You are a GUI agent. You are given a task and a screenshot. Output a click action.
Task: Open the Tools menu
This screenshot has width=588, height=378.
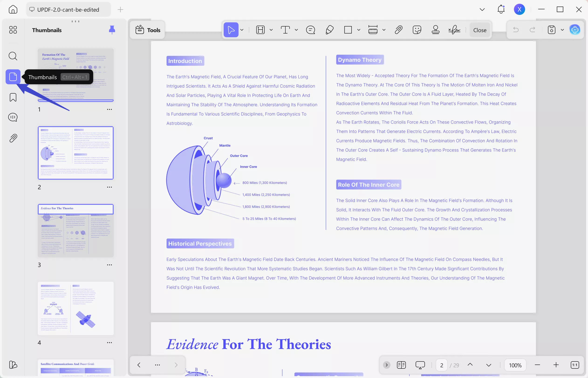pyautogui.click(x=147, y=30)
